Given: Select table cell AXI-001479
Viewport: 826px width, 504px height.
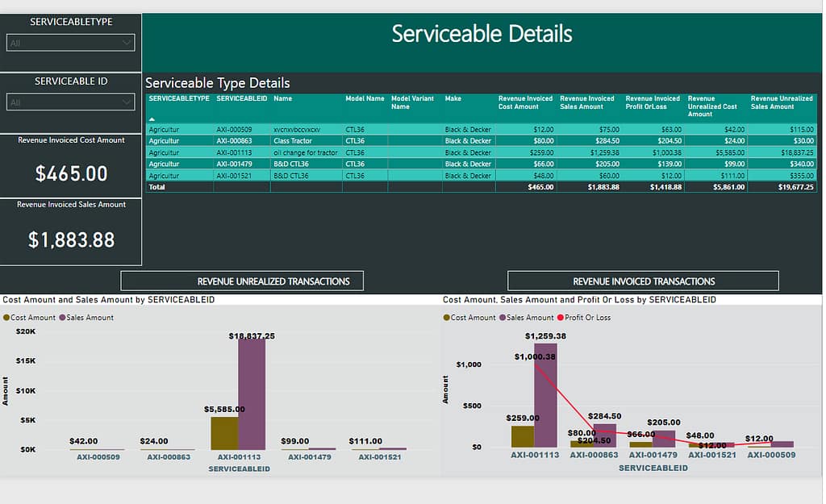Looking at the screenshot, I should pyautogui.click(x=234, y=165).
